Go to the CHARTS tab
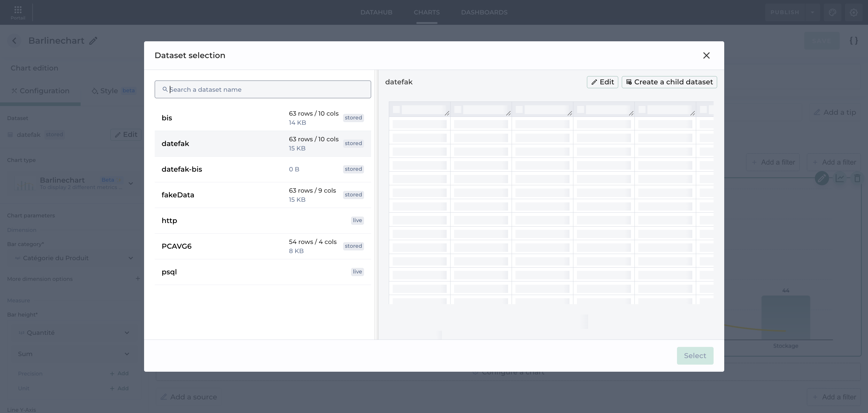Screen dimensions: 868x413 tap(427, 12)
